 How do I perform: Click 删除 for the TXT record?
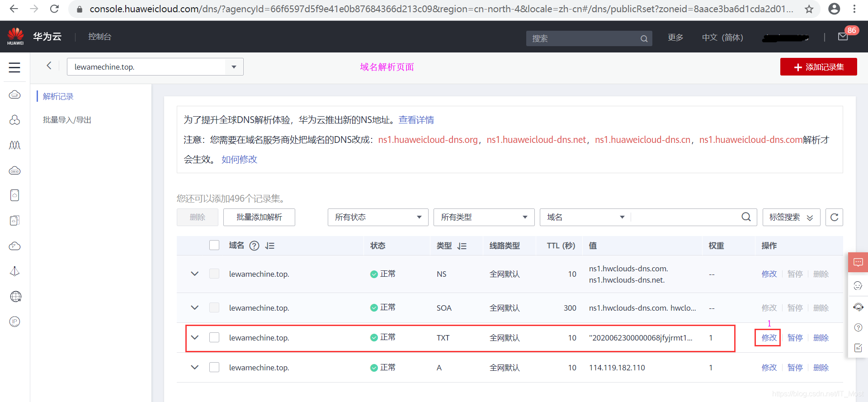[821, 338]
